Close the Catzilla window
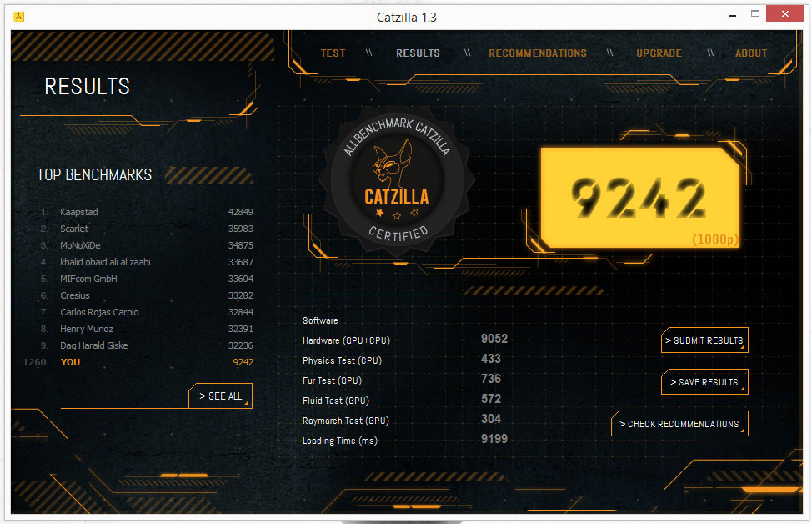Screen dimensions: 812x524 click(784, 13)
